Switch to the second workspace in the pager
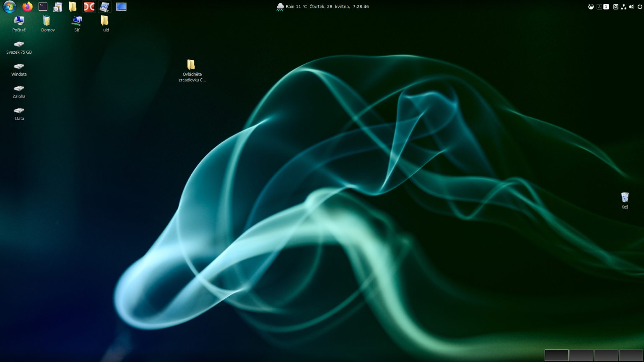 pyautogui.click(x=581, y=355)
